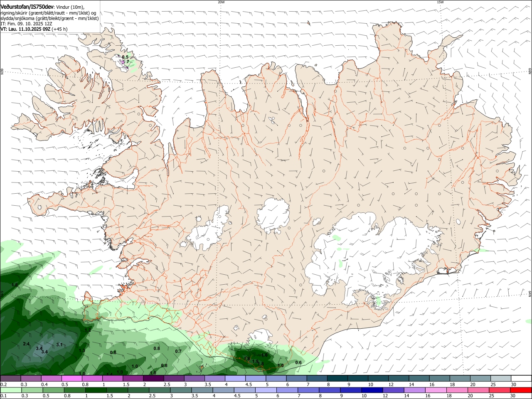This screenshot has width=532, height=399.
Task: Click the 0.8–1 medium green swatch, lower legend row
Action: [75, 390]
